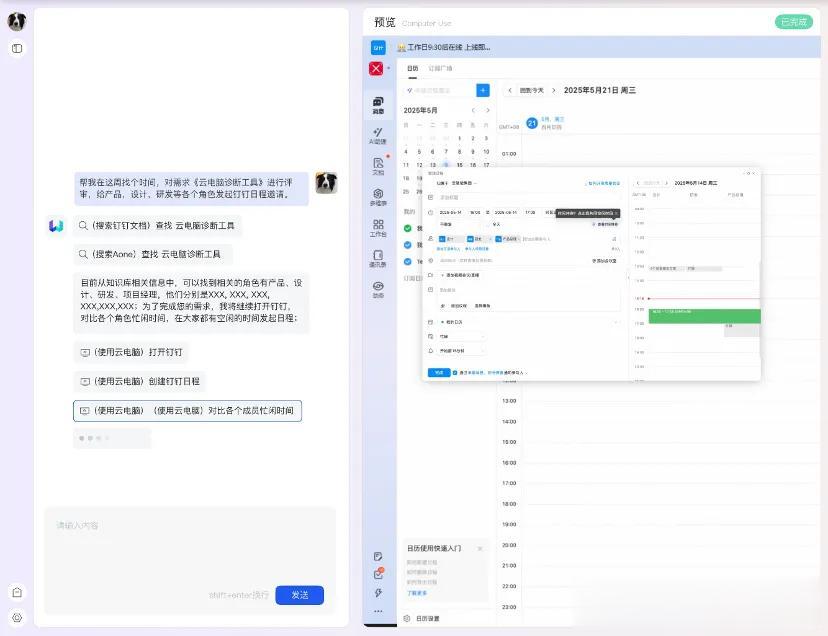Open the 工作台 (Workbench) icon

(378, 228)
